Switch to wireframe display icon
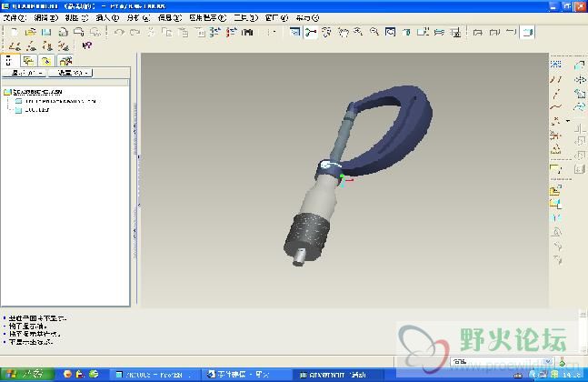The image size is (588, 382). coord(478,32)
